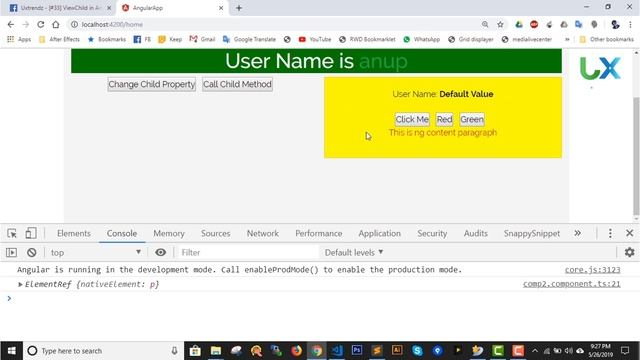
Task: Click the zoom magnifier icon in the address bar
Action: tap(485, 24)
